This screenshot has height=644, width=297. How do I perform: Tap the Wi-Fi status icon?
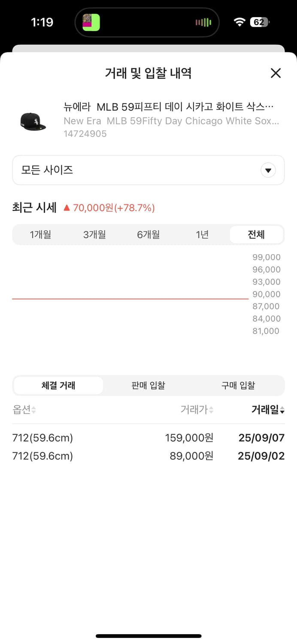[x=239, y=21]
